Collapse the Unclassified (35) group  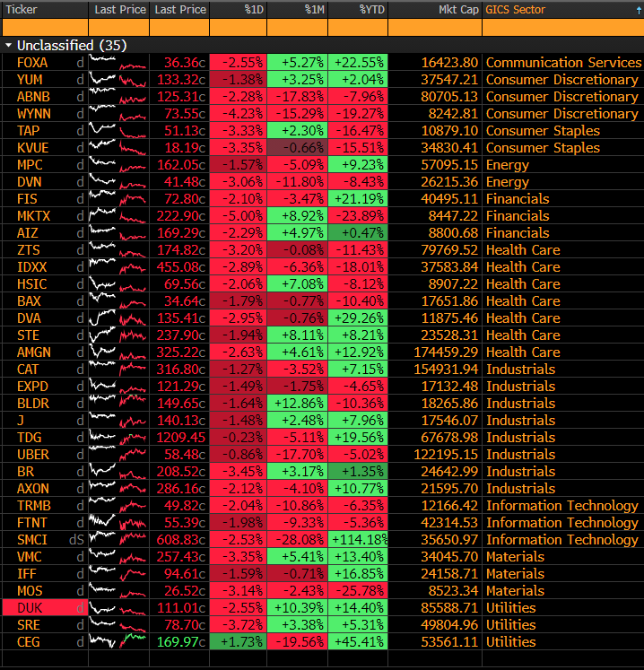(x=8, y=45)
